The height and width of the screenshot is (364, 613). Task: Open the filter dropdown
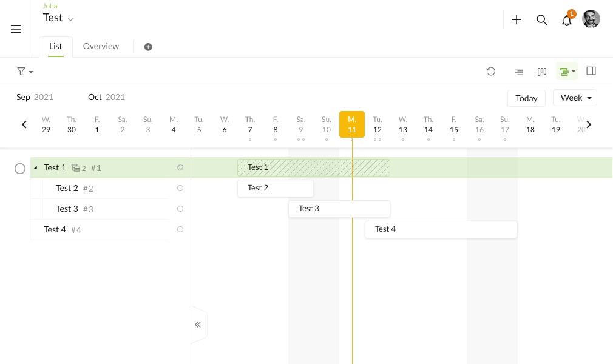click(x=25, y=72)
